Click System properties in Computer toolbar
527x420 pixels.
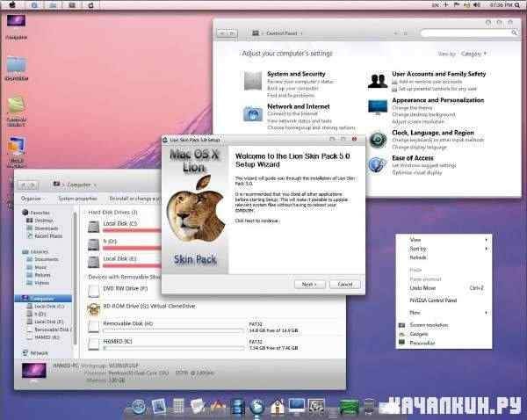[77, 199]
